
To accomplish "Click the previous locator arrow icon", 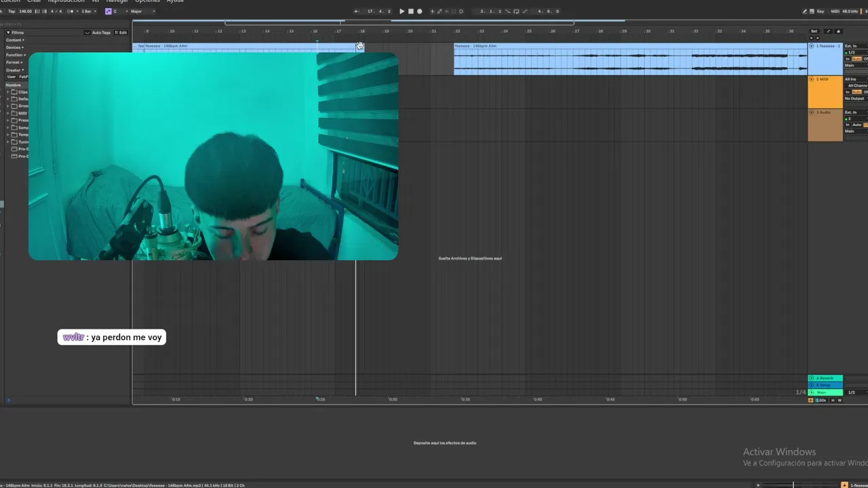I will (x=812, y=38).
